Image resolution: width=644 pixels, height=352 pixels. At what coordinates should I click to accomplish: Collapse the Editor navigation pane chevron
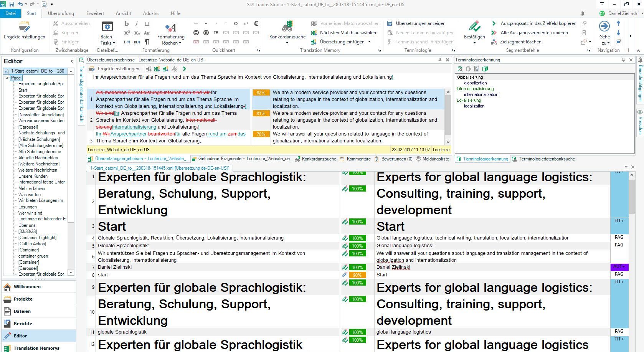(x=72, y=61)
